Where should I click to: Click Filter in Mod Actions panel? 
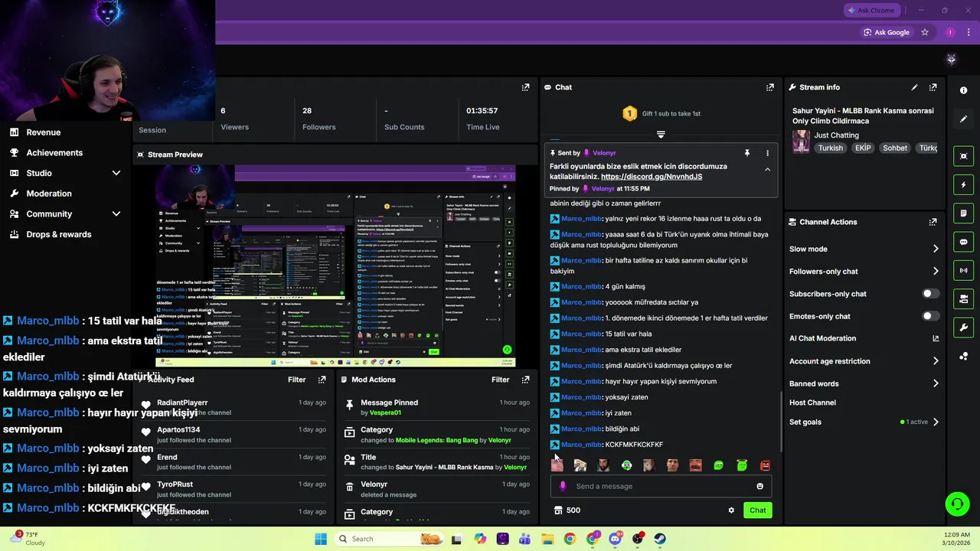point(501,380)
